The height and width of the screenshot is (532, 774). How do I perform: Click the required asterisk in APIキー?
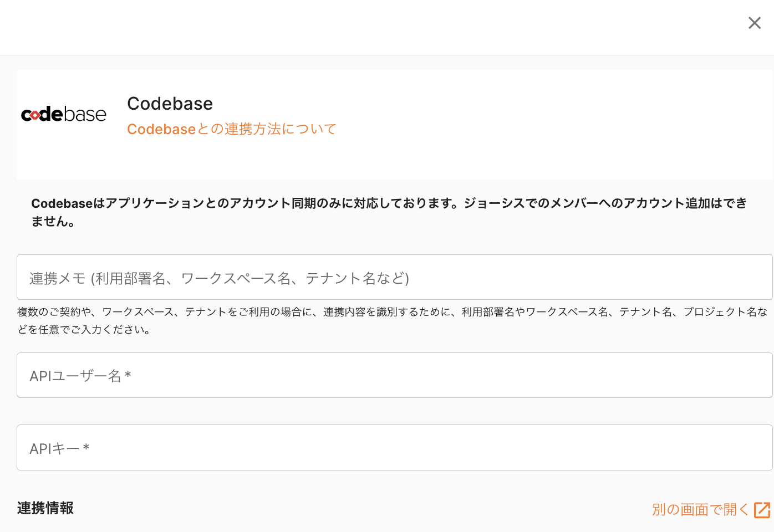tap(86, 448)
